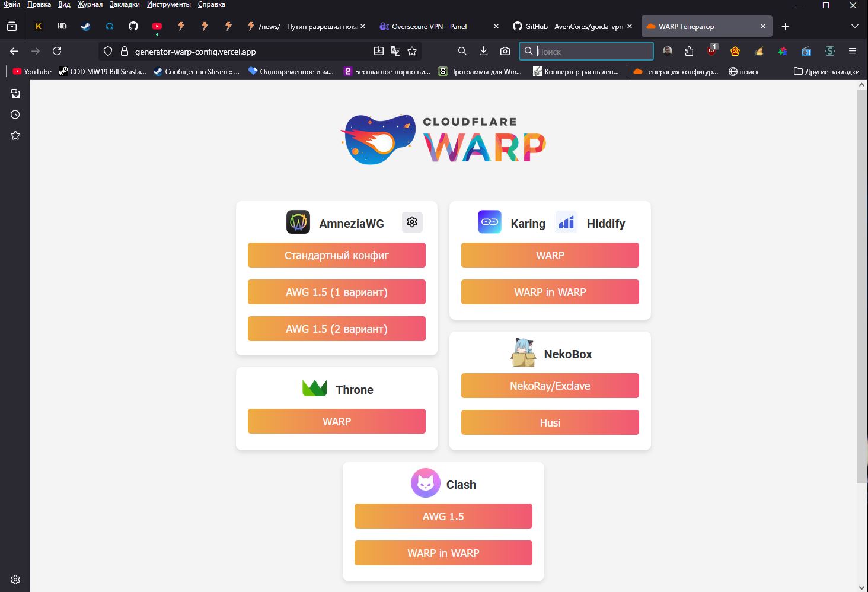Click the NekoBox cat-in-box icon

(523, 352)
